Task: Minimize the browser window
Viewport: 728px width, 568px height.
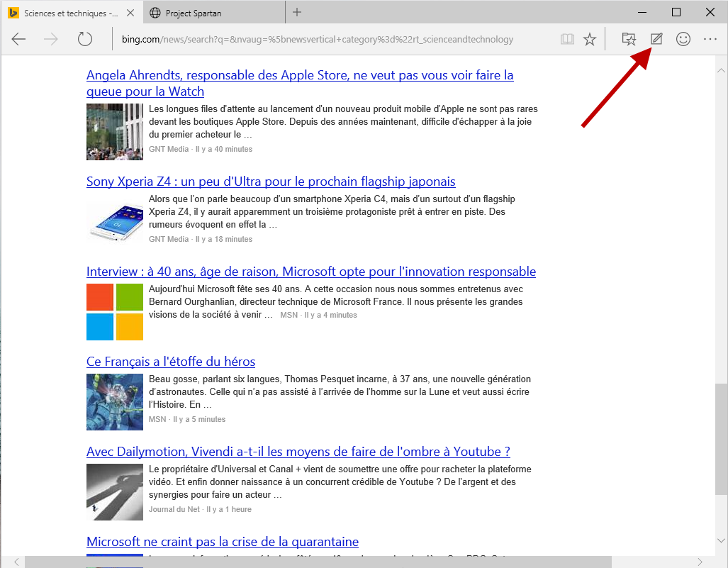Action: (x=642, y=13)
